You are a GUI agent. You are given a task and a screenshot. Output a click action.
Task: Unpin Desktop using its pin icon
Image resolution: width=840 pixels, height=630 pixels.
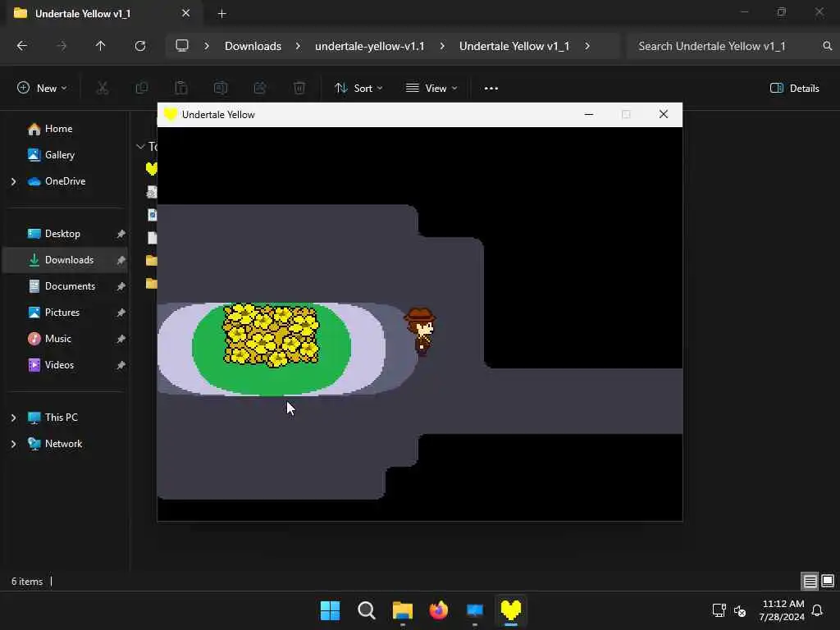click(121, 234)
